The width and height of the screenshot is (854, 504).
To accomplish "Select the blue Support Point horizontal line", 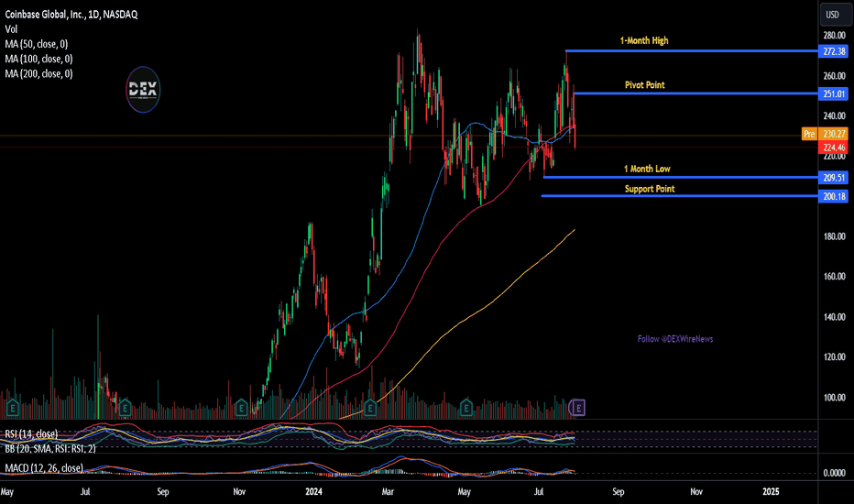I will [680, 195].
